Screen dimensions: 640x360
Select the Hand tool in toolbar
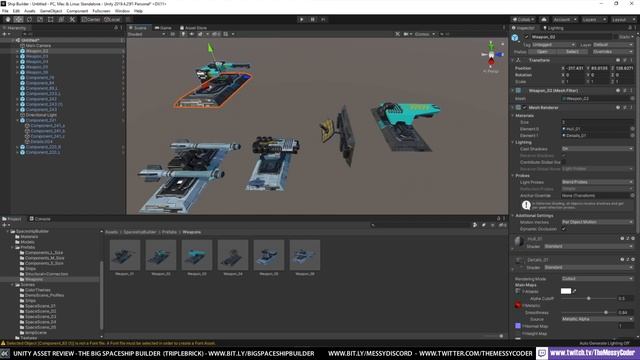point(7,20)
